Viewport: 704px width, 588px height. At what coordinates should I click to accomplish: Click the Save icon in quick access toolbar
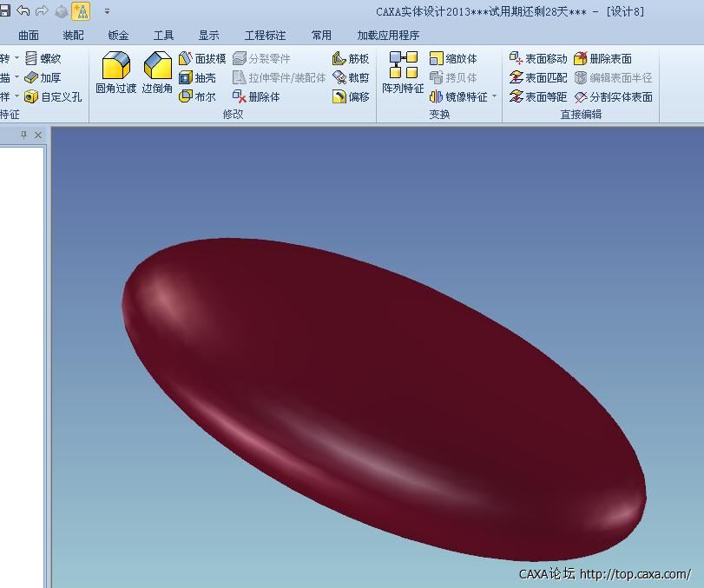point(4,10)
